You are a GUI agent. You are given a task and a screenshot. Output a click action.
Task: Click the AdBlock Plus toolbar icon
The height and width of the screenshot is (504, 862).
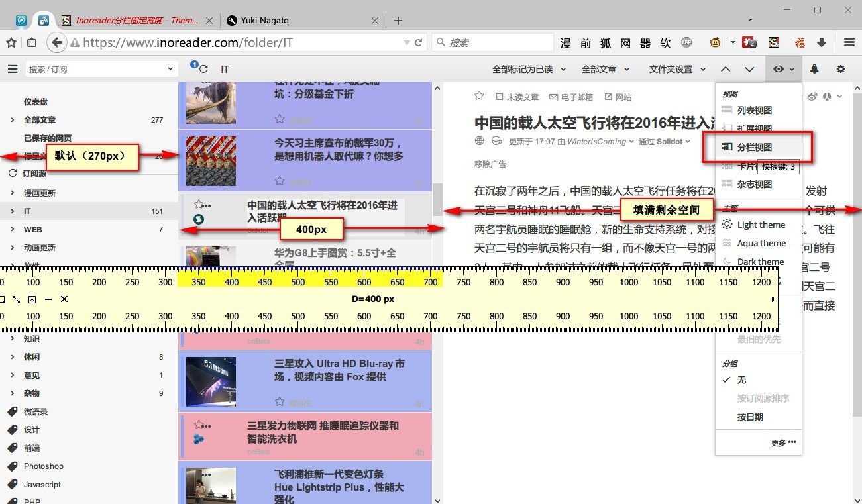coord(687,42)
